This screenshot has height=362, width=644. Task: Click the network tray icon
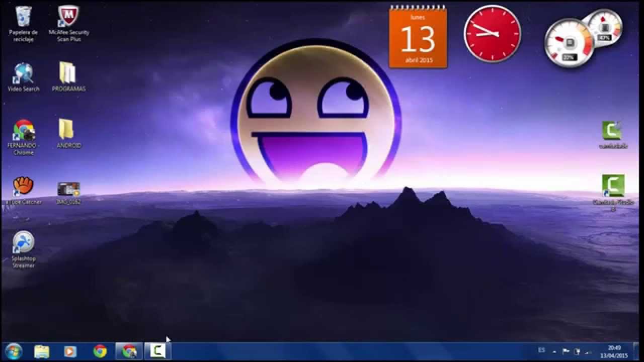(x=589, y=351)
